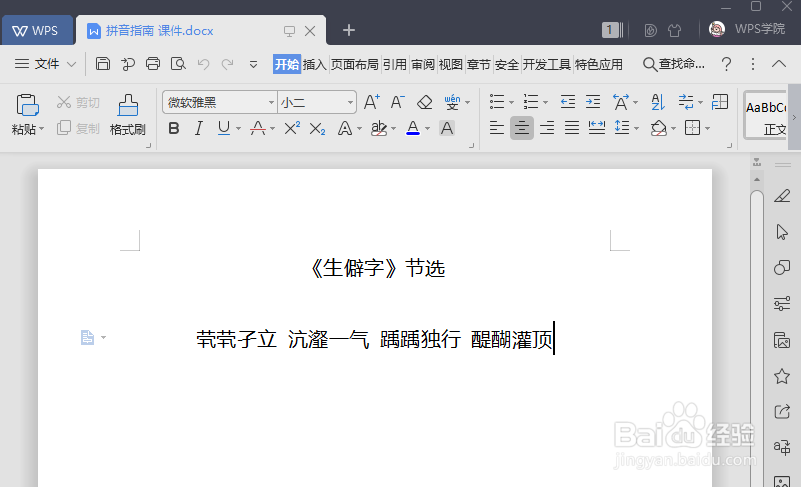Open the 文件 menu
Screen dimensions: 801x487
[45, 64]
